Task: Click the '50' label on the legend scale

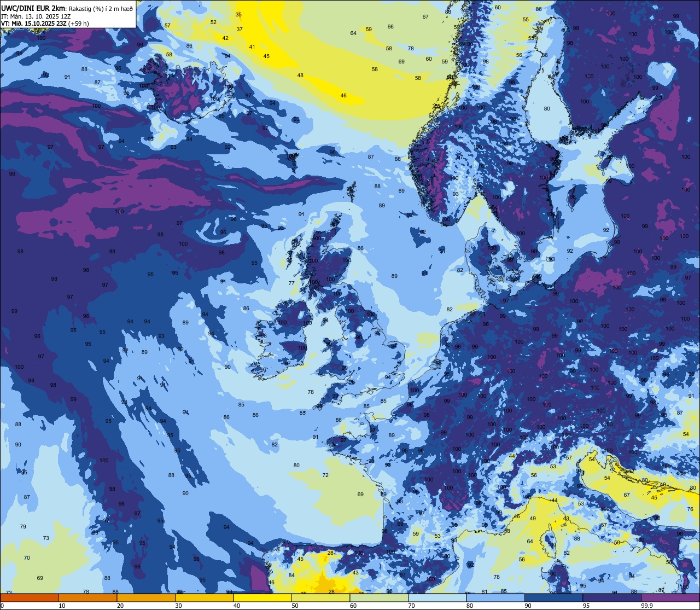Action: click(295, 606)
